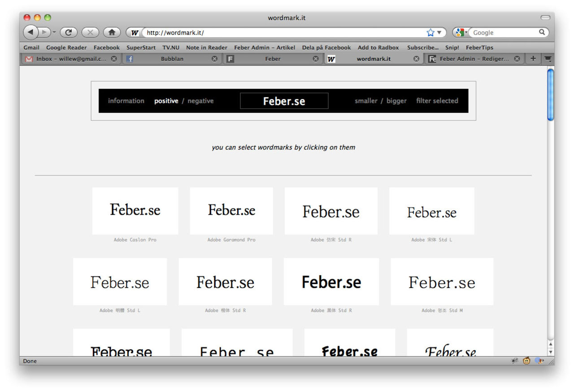This screenshot has width=574, height=392.
Task: Click the vertical scrollbar thumb
Action: 551,94
